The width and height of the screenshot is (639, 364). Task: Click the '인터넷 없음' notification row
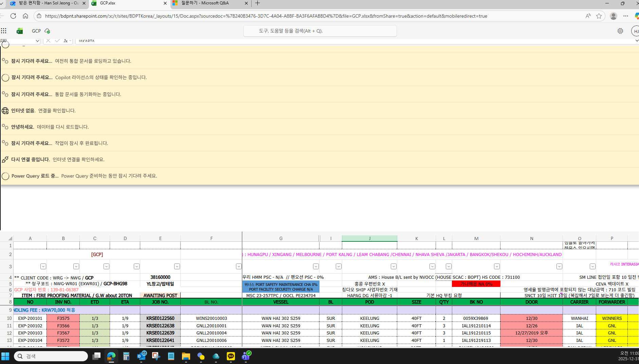click(x=319, y=111)
